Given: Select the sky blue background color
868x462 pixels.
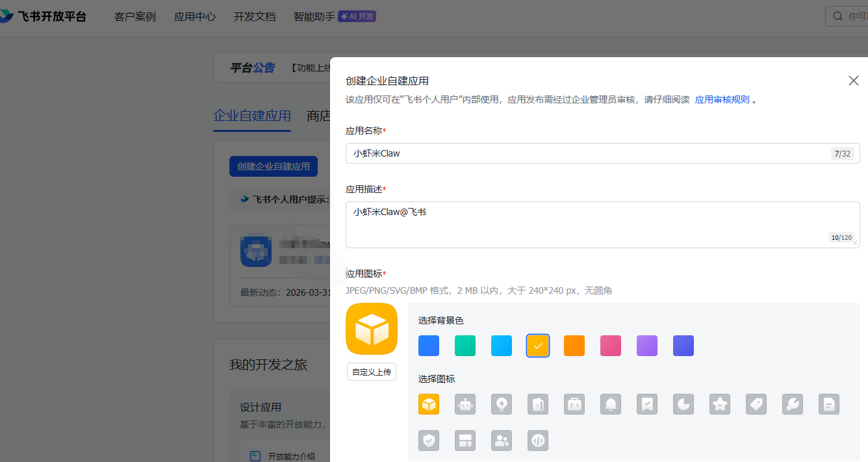Looking at the screenshot, I should pyautogui.click(x=502, y=346).
